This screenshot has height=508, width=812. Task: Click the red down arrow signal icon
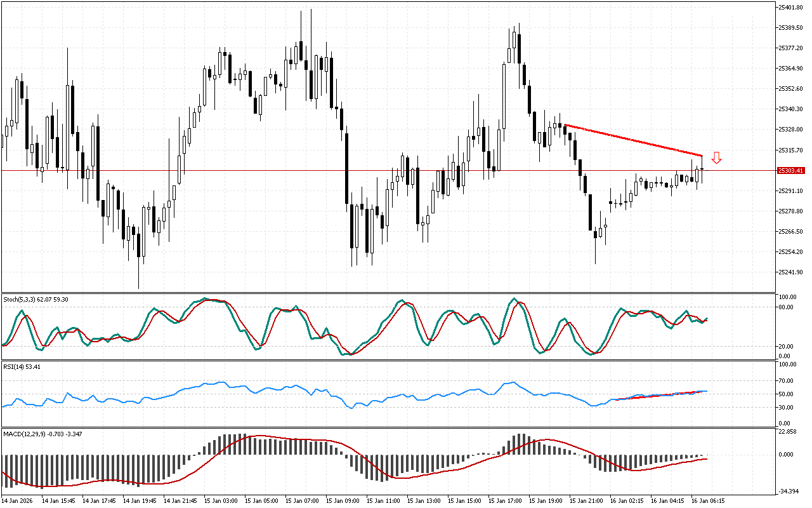(716, 158)
